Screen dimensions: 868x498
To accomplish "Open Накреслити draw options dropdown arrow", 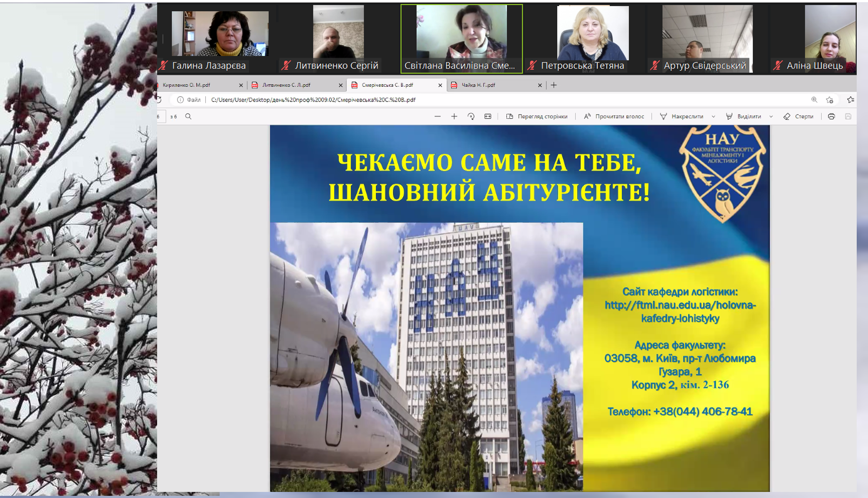I will click(x=713, y=116).
